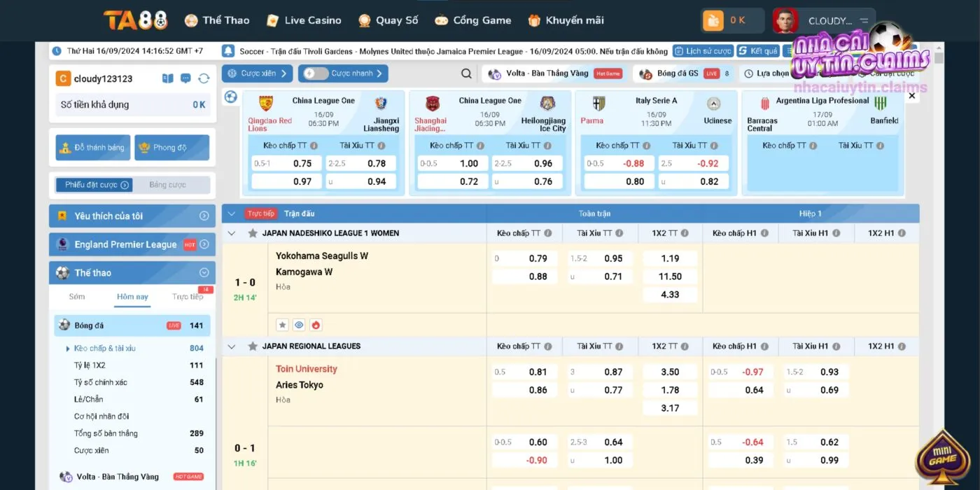Image resolution: width=980 pixels, height=490 pixels.
Task: Click the magnifier search icon
Action: [466, 73]
